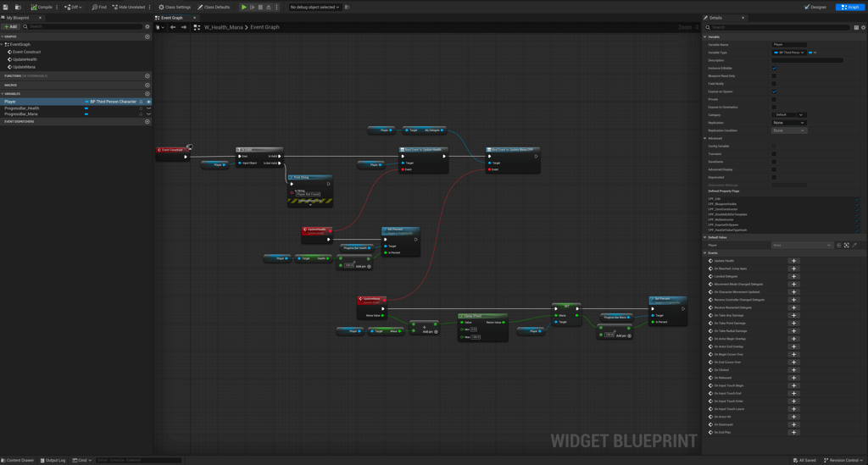Navigate back in graph history
This screenshot has width=868, height=465.
click(173, 27)
